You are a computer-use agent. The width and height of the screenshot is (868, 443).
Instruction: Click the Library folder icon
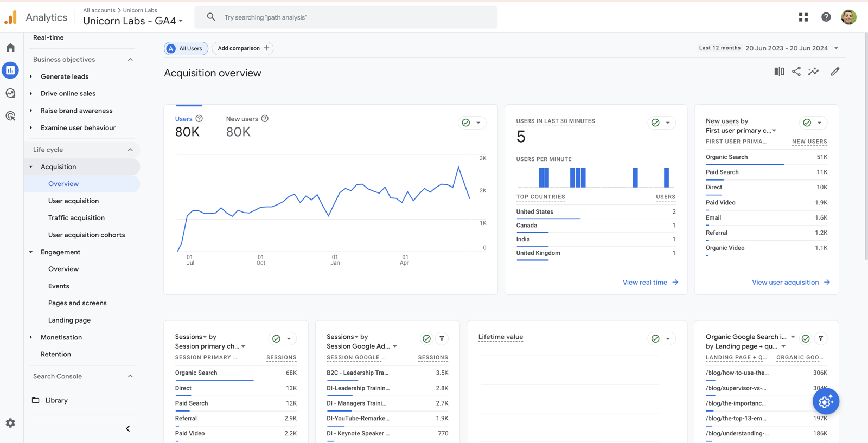click(x=36, y=400)
